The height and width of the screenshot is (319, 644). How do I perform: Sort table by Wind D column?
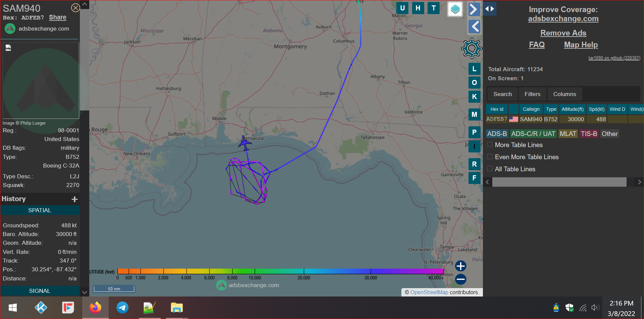point(617,109)
